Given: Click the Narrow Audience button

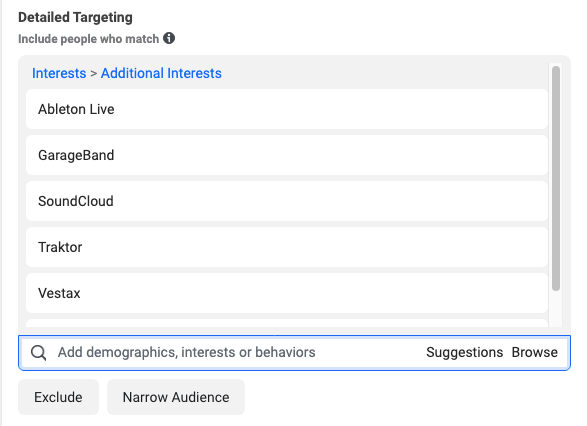Looking at the screenshot, I should point(176,397).
